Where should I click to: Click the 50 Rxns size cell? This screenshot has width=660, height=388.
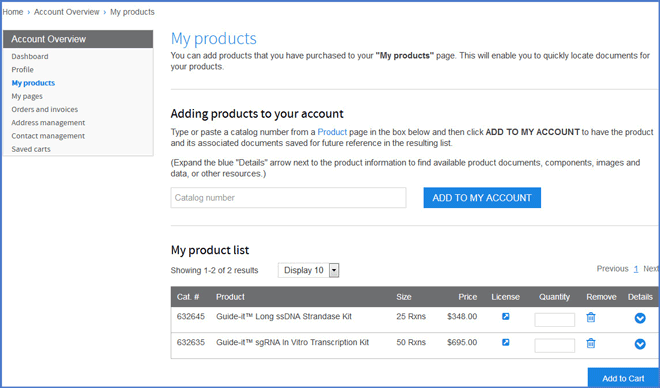pos(411,342)
